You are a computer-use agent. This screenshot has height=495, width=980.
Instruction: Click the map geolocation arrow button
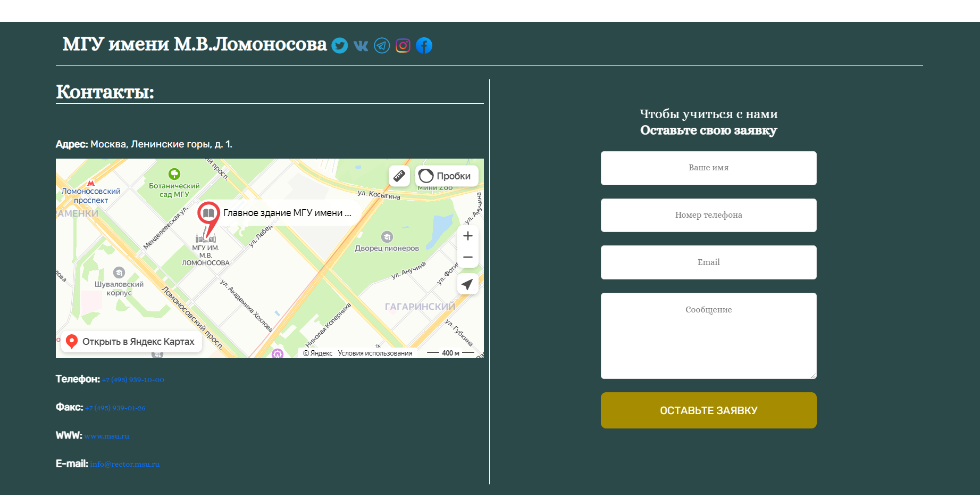[468, 284]
